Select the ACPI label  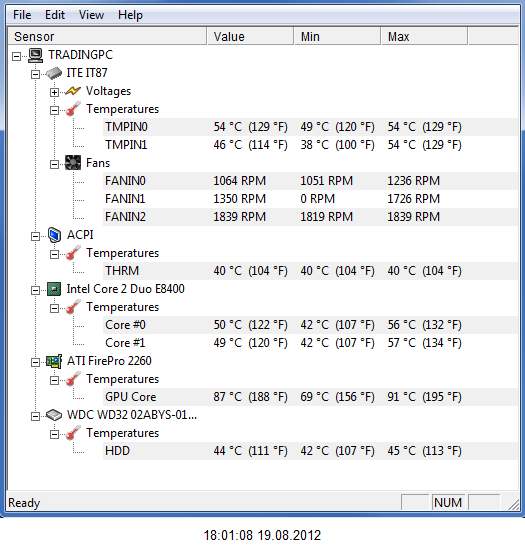(80, 235)
